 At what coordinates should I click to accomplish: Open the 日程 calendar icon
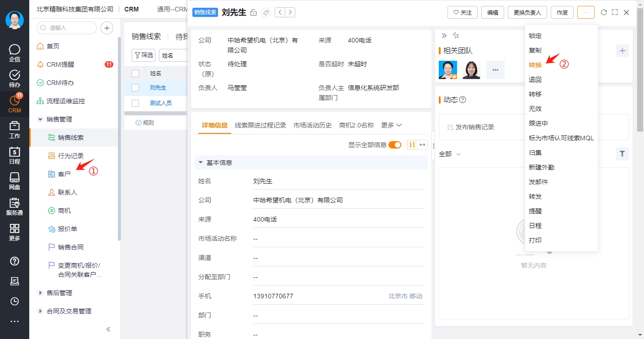coord(15,155)
